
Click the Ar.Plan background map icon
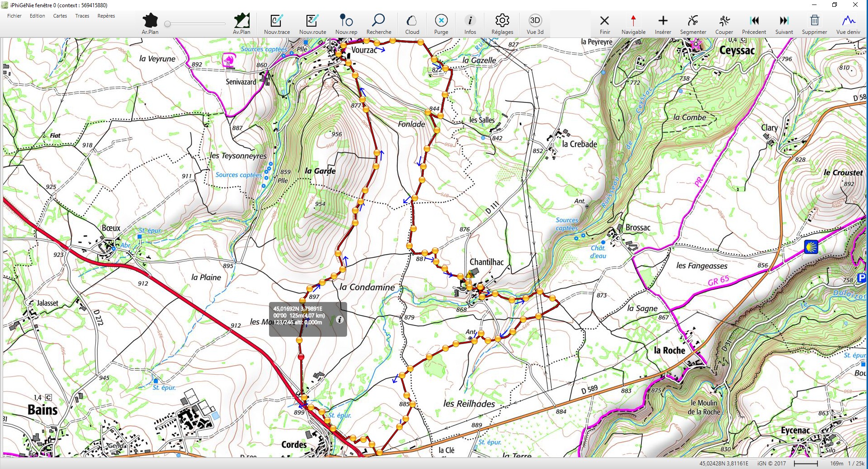pyautogui.click(x=150, y=21)
